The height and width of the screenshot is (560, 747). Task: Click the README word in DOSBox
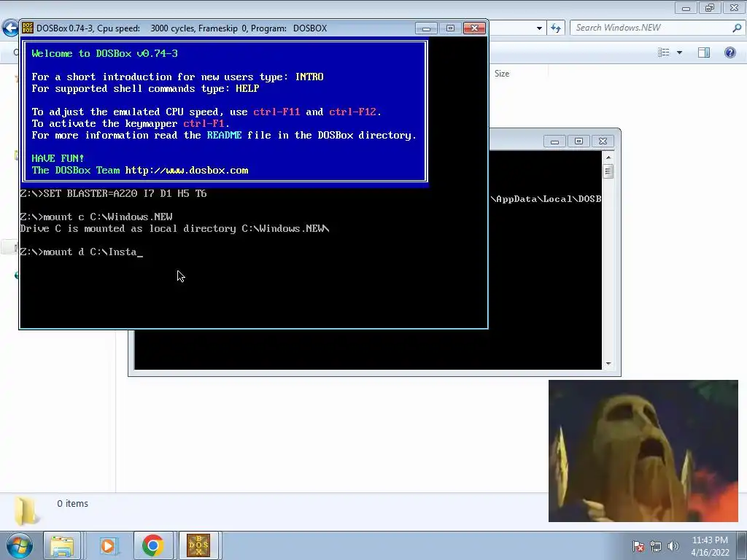pos(224,135)
